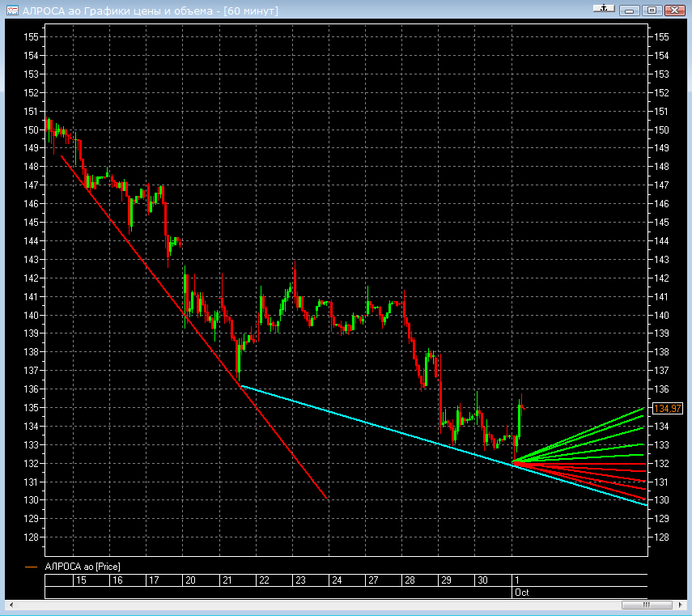Close the АЛРОСА chart window

pos(674,10)
